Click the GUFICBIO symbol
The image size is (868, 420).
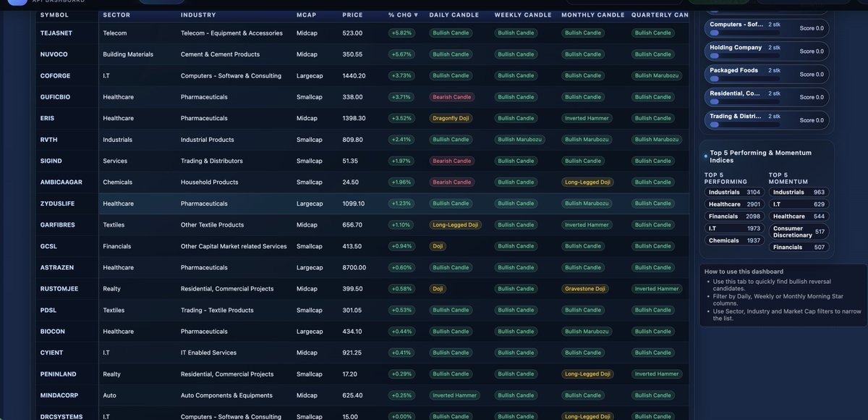pos(55,97)
